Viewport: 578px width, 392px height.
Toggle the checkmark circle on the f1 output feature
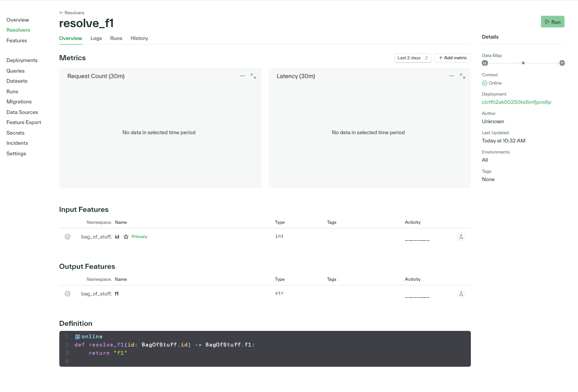(x=68, y=293)
